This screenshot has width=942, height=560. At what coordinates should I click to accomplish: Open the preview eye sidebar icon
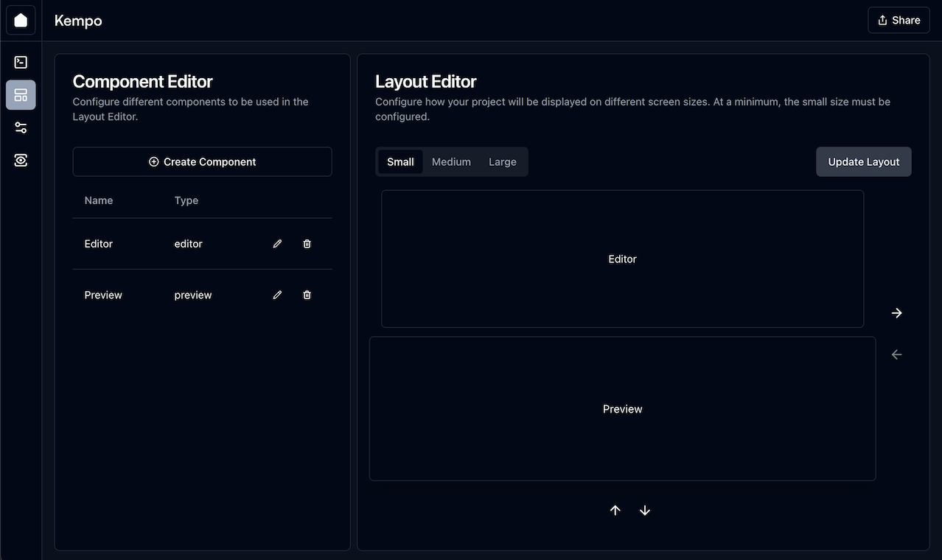21,160
